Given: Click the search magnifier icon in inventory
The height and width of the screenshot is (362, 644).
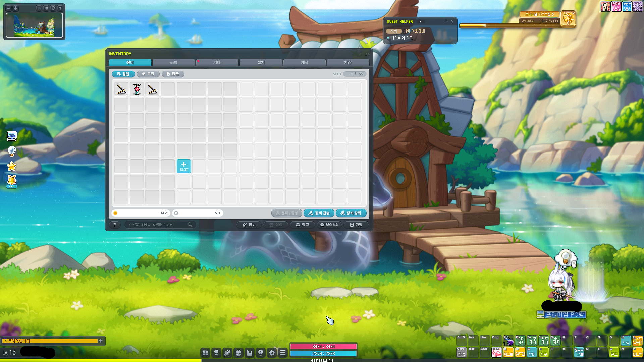Looking at the screenshot, I should [x=190, y=225].
